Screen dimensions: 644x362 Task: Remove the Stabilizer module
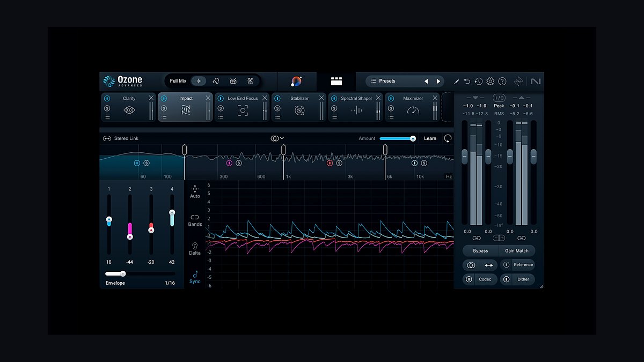[x=321, y=98]
